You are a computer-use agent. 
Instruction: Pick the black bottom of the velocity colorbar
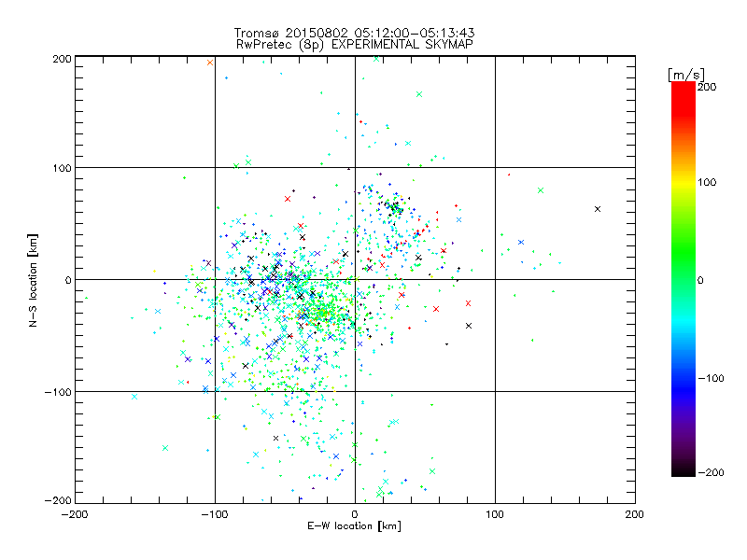click(x=684, y=469)
